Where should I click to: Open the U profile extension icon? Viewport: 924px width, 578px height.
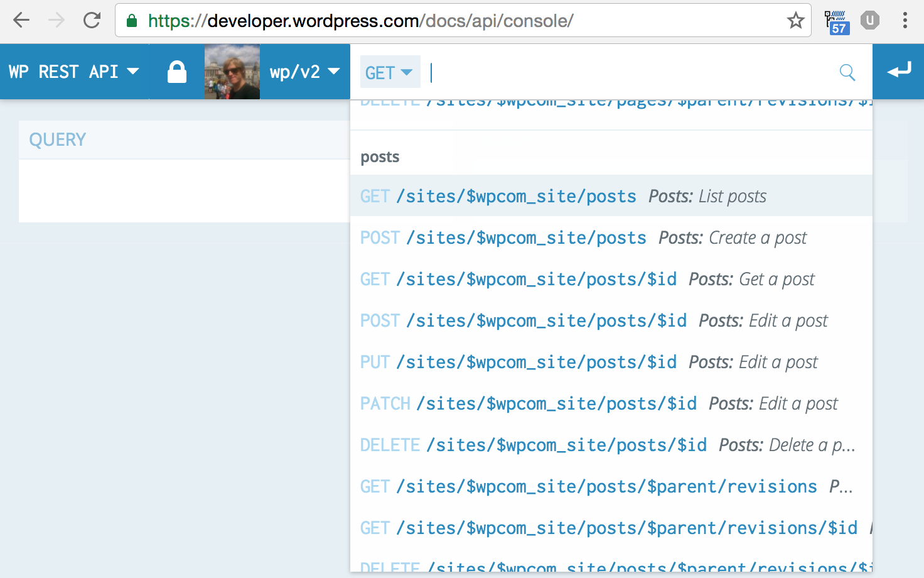pyautogui.click(x=870, y=21)
